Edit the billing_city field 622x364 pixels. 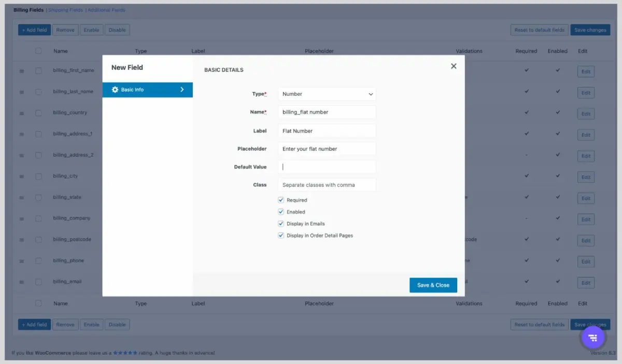pos(586,177)
